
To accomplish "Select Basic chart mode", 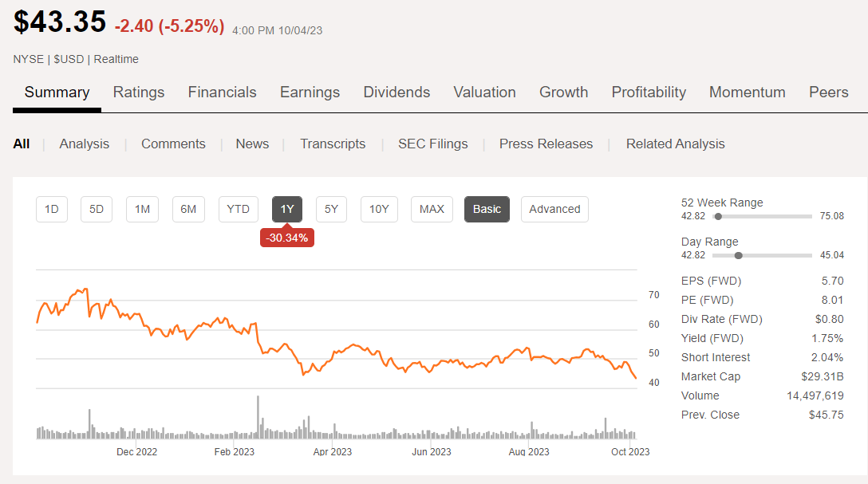I will coord(487,209).
